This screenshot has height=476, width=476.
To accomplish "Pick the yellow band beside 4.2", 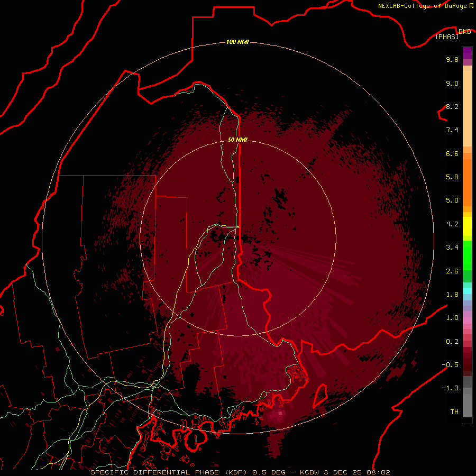I will (x=467, y=226).
